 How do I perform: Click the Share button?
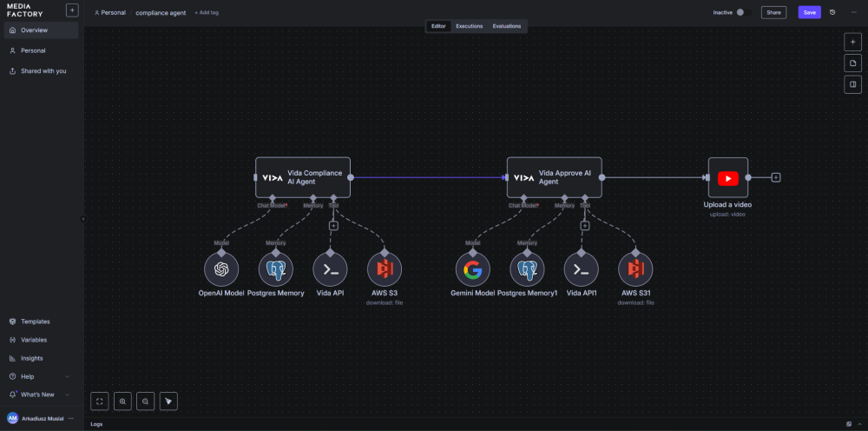pyautogui.click(x=774, y=12)
